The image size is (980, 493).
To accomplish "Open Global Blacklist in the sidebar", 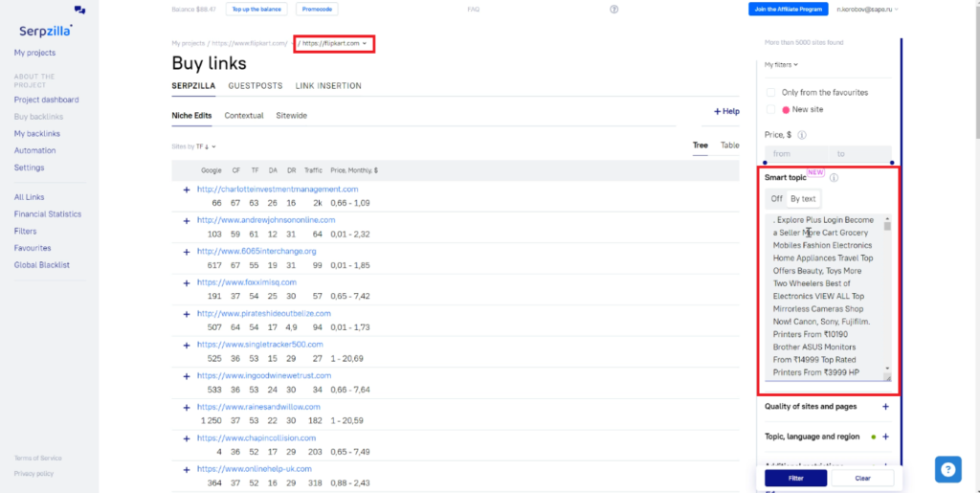I will click(x=42, y=265).
